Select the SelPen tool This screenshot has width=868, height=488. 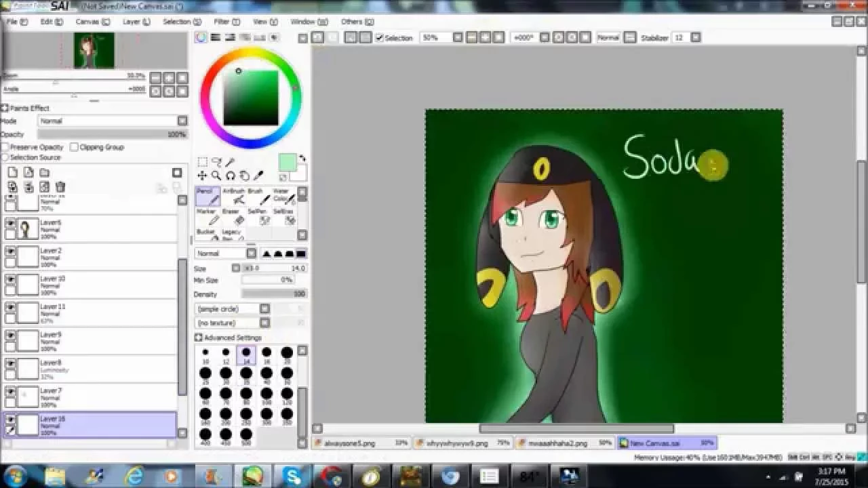pyautogui.click(x=259, y=216)
